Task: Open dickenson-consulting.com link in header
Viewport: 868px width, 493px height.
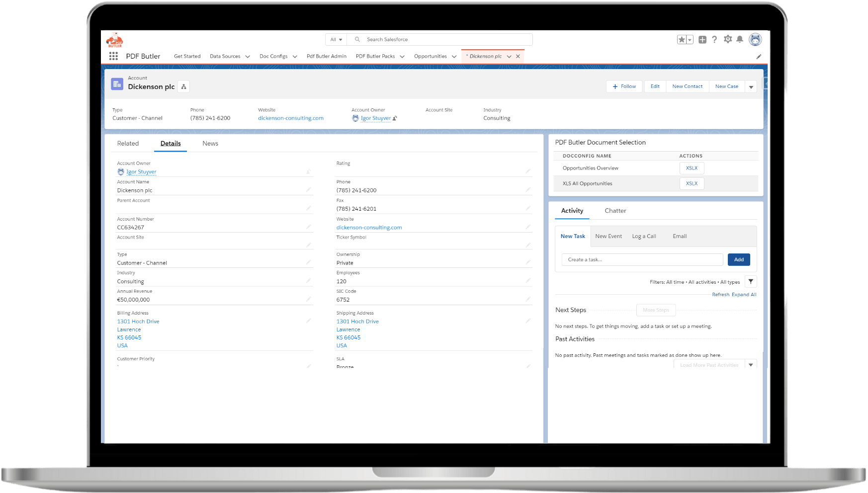Action: [x=291, y=118]
